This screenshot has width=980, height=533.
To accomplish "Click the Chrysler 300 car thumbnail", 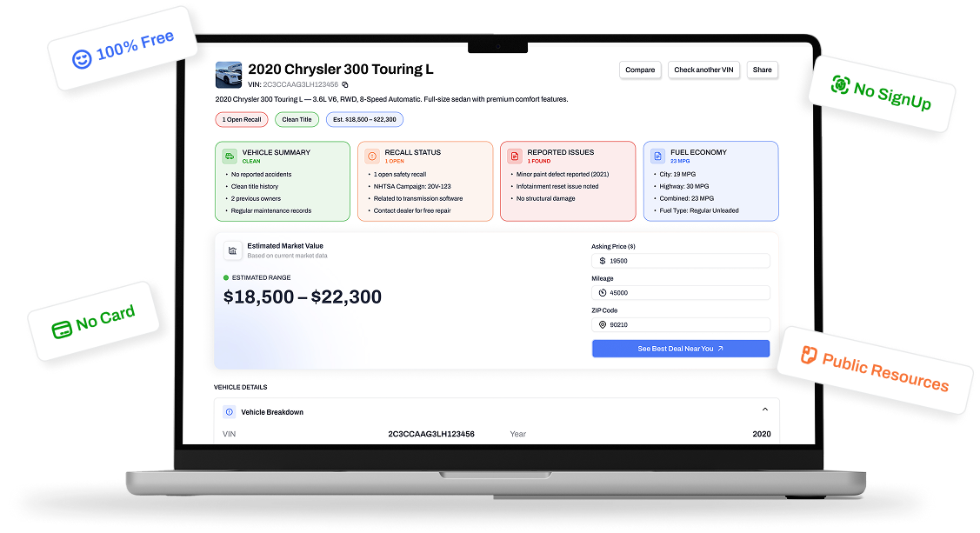I will pyautogui.click(x=228, y=75).
